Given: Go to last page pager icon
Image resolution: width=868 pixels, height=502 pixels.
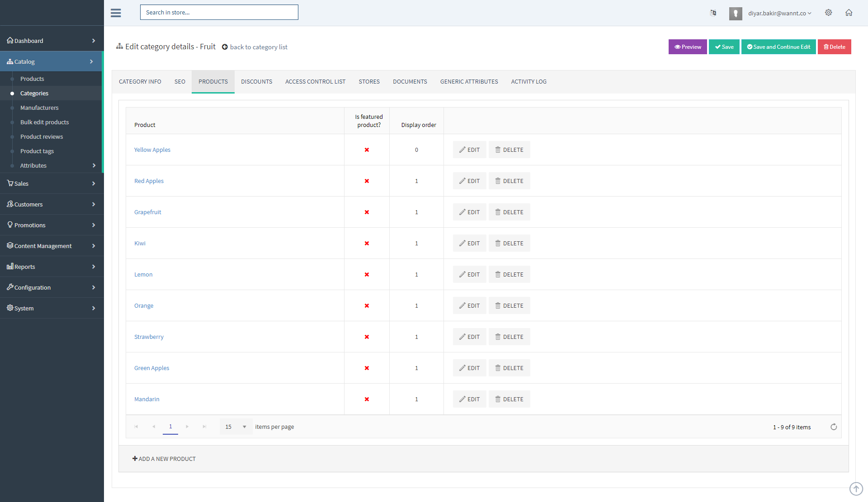Looking at the screenshot, I should click(204, 427).
